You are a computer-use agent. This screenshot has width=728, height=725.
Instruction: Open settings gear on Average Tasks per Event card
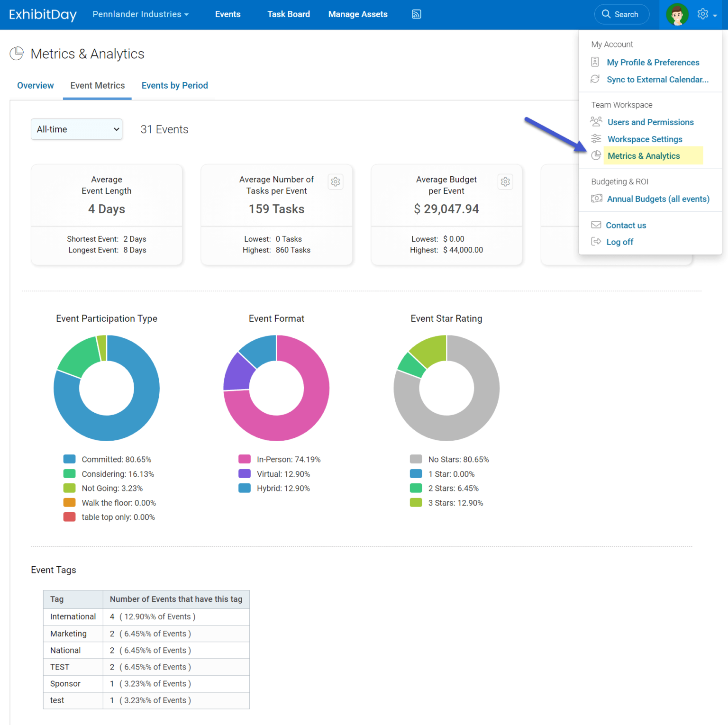click(336, 181)
